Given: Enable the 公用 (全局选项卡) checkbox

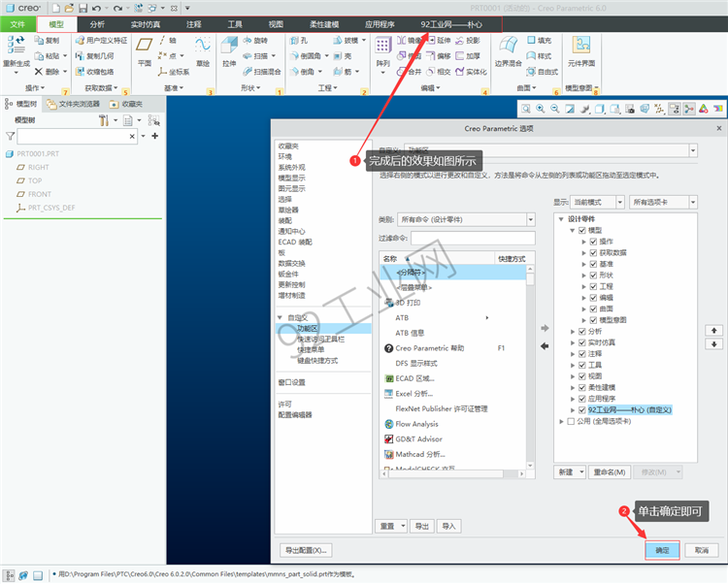Looking at the screenshot, I should 571,421.
